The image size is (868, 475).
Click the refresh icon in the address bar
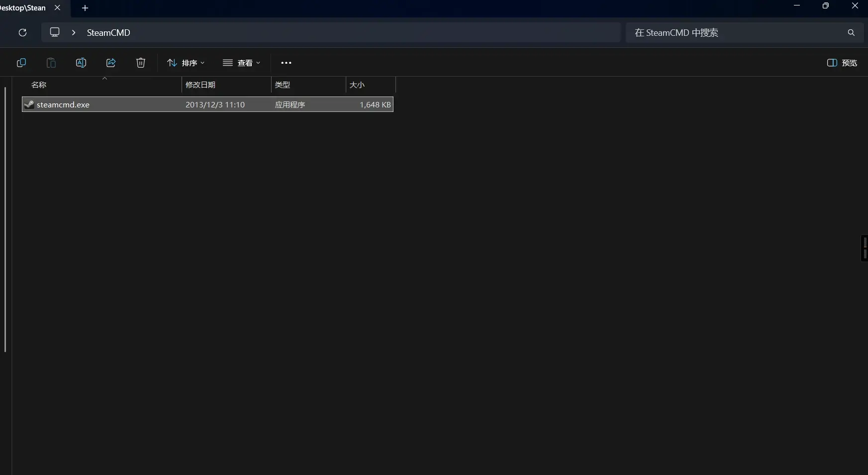click(x=22, y=32)
